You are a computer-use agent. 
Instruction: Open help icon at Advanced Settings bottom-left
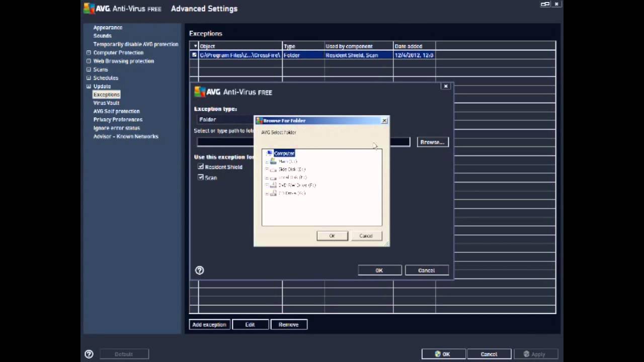[x=89, y=354]
